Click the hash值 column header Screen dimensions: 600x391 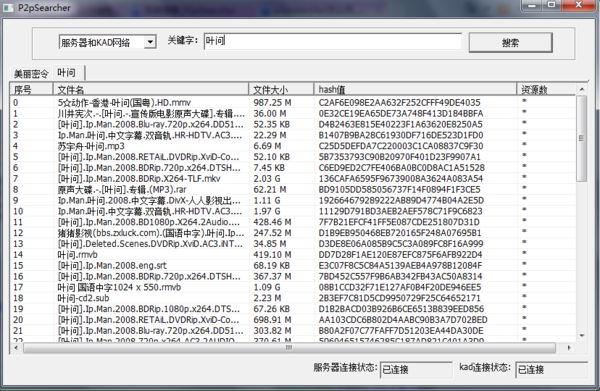415,90
